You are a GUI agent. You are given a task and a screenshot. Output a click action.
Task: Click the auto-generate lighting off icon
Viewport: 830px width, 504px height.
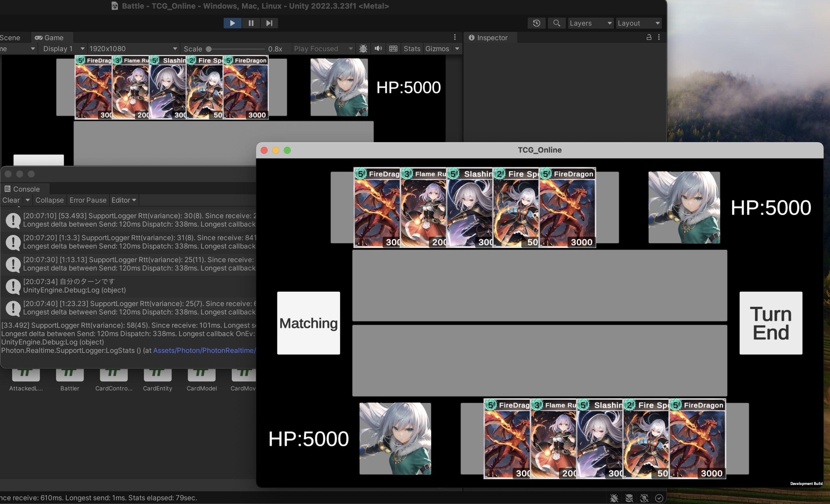(x=644, y=498)
